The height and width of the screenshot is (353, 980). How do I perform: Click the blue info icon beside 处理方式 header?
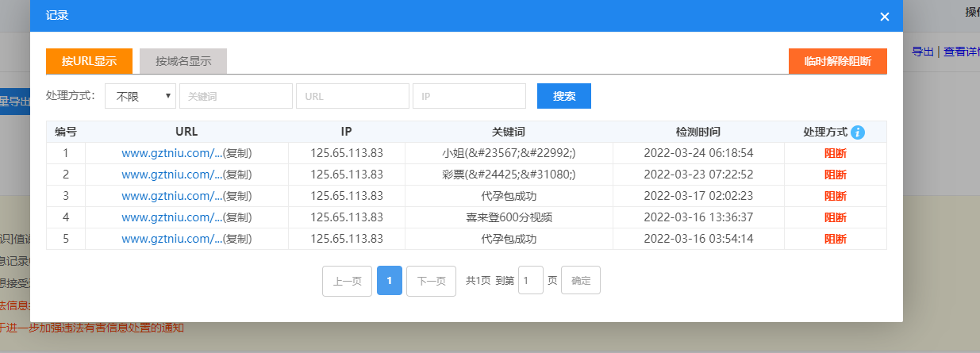(x=858, y=132)
